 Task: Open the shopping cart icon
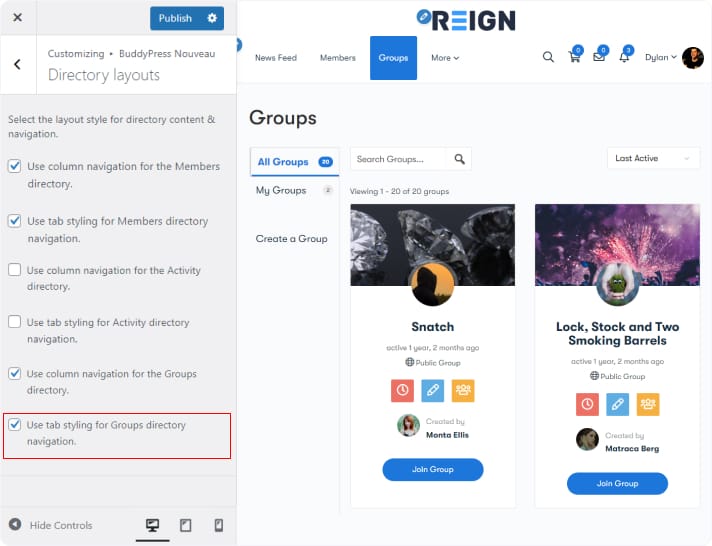(x=574, y=57)
